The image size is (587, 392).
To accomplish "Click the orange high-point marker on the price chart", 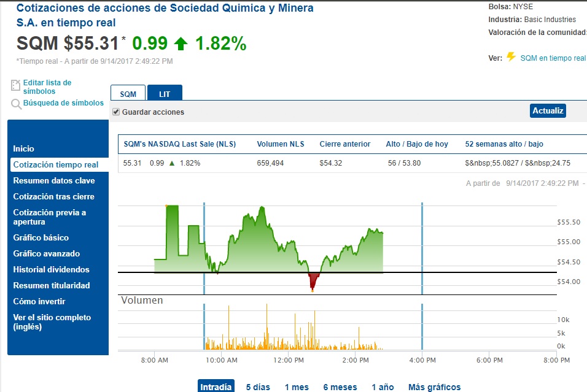I will (166, 206).
